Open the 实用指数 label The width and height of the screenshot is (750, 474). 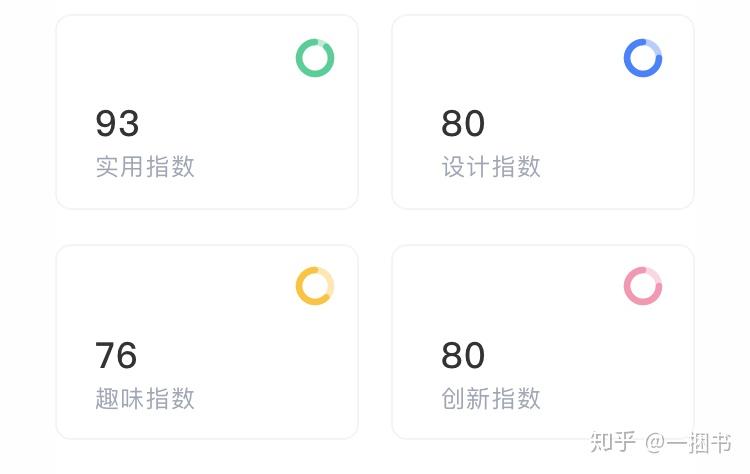145,166
